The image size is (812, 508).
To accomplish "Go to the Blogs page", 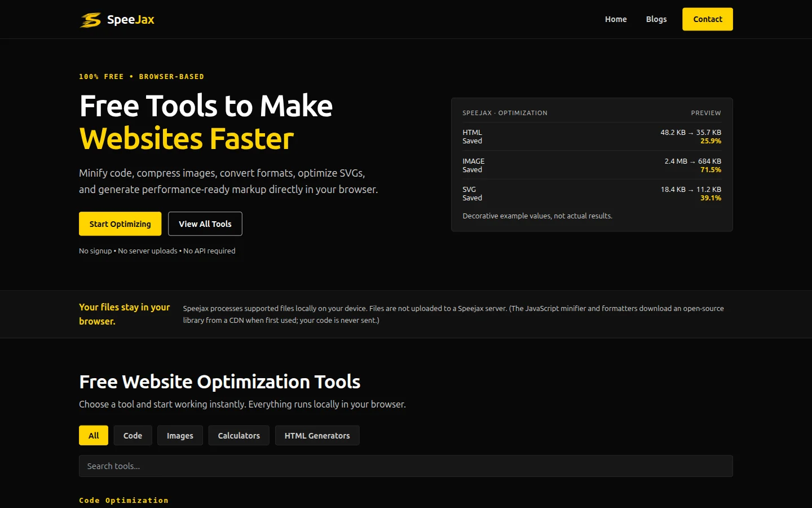I will (656, 19).
